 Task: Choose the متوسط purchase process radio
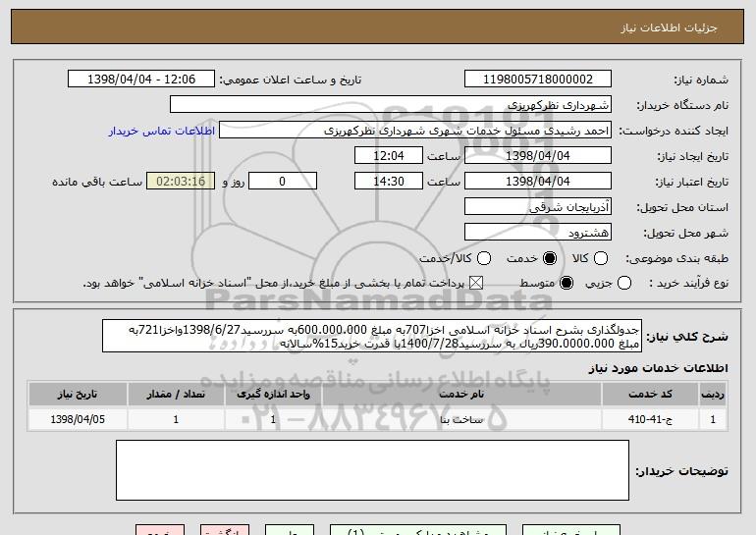click(x=567, y=283)
